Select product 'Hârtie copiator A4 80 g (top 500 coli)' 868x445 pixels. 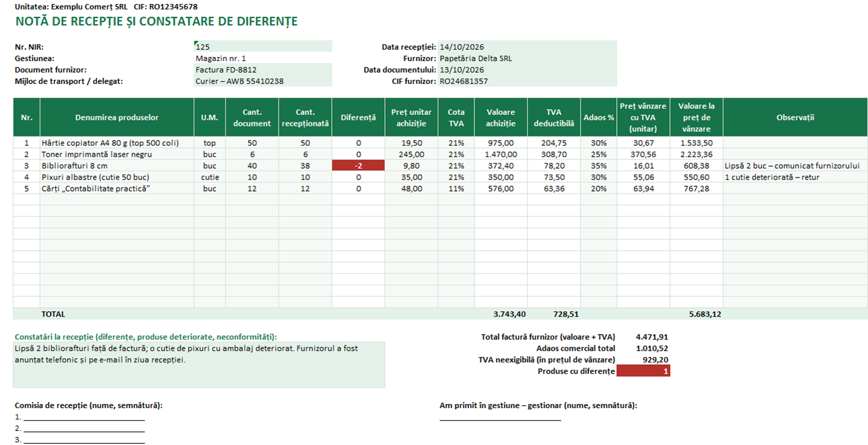pyautogui.click(x=117, y=143)
